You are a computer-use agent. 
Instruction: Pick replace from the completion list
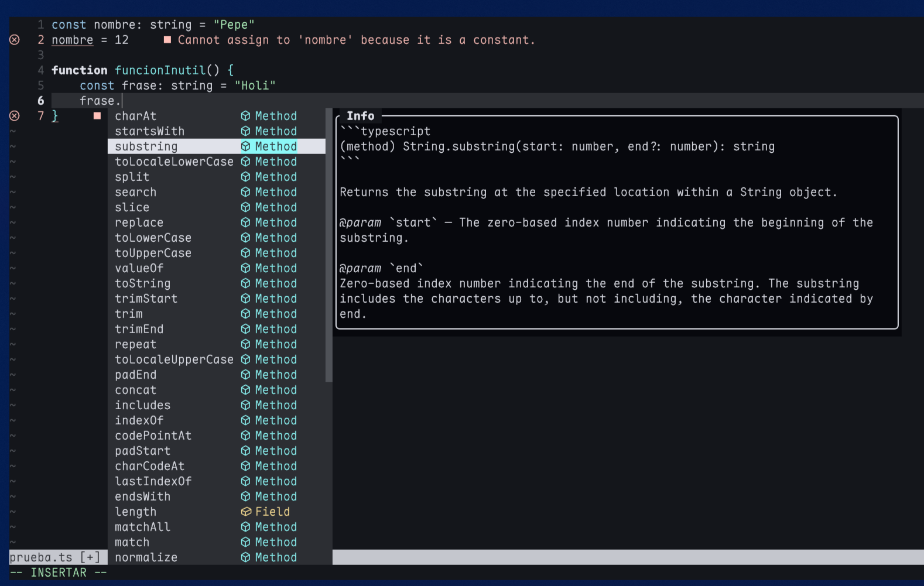(139, 222)
